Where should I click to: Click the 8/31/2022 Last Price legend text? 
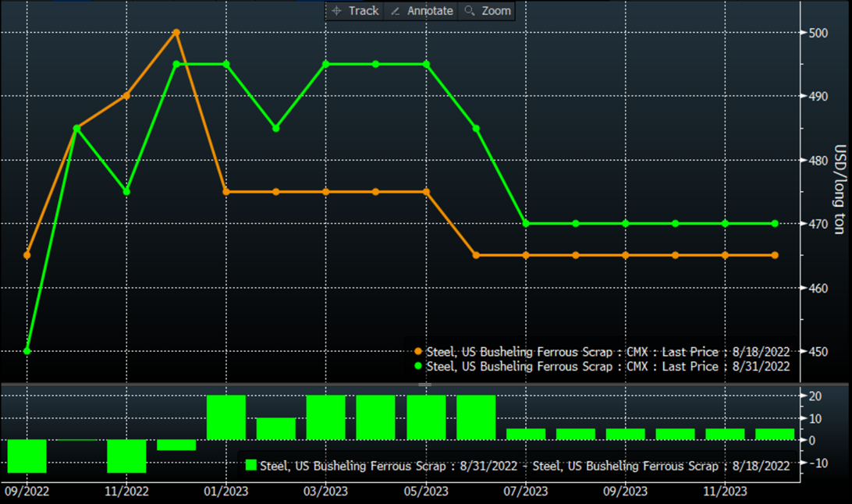(x=609, y=367)
